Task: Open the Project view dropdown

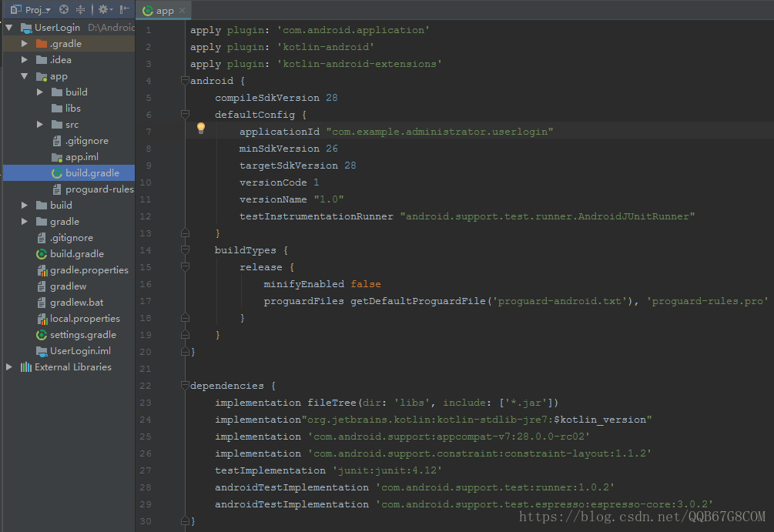Action: (30, 9)
